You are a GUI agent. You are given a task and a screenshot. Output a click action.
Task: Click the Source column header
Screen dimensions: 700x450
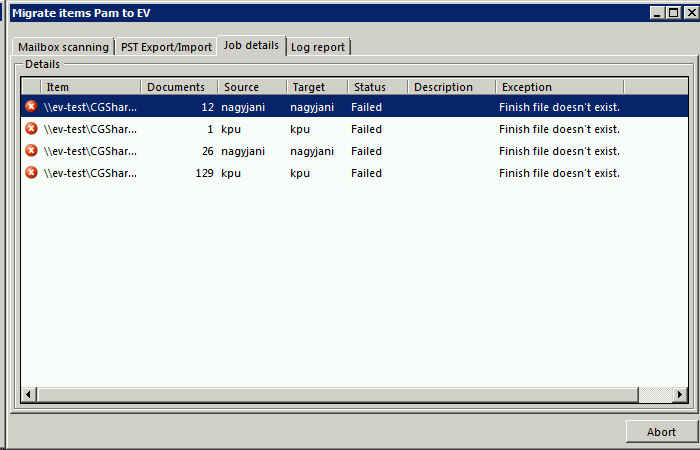point(251,87)
